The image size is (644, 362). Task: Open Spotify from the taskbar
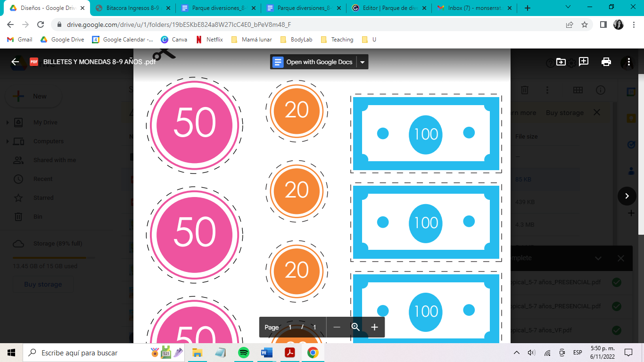click(x=243, y=353)
